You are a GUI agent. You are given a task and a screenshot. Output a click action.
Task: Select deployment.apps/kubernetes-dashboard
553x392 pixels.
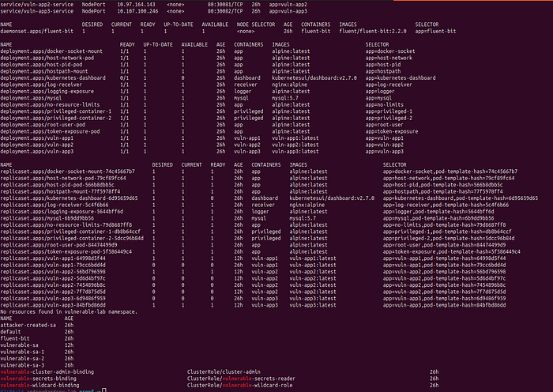point(53,78)
